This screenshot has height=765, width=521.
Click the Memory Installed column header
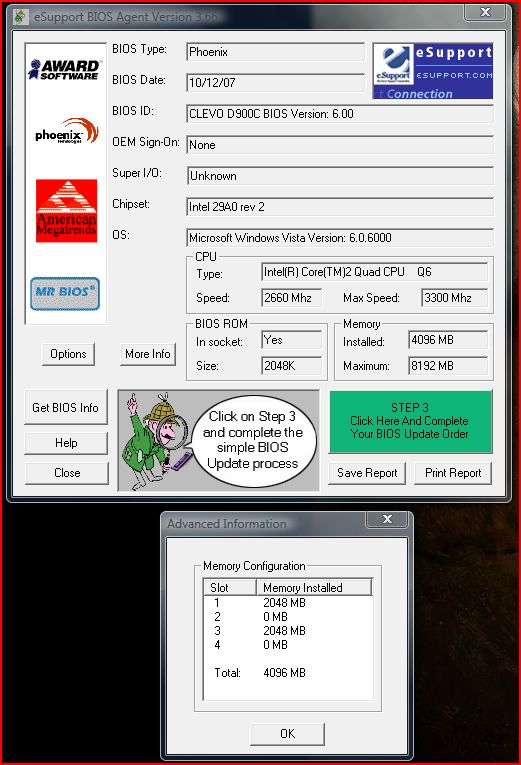314,587
